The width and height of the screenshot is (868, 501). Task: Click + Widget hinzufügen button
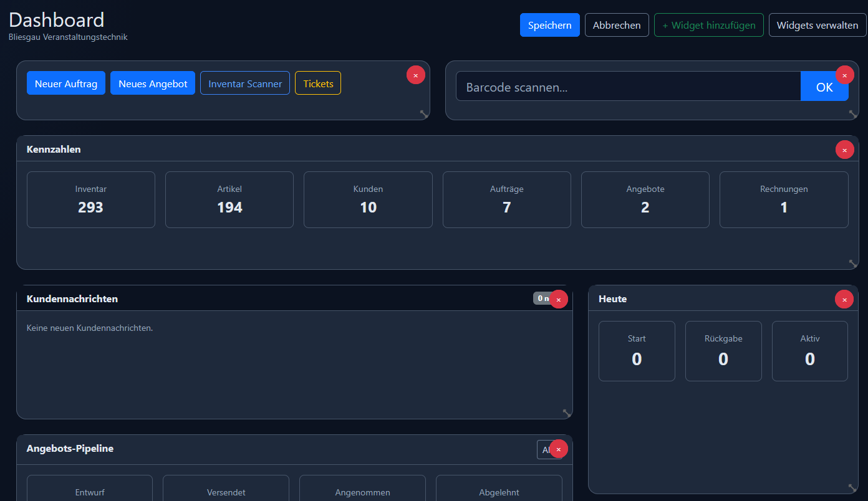(709, 26)
